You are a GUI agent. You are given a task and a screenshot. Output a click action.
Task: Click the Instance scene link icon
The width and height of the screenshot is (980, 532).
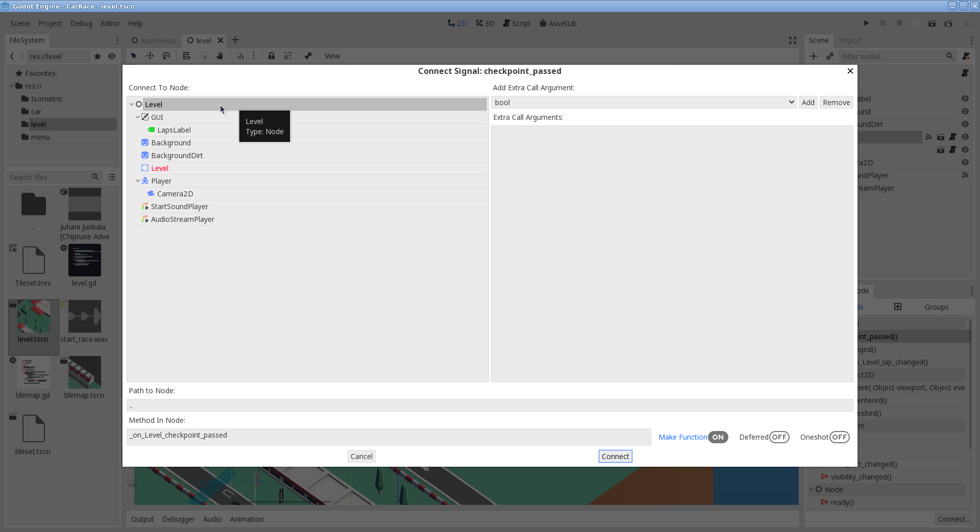[830, 56]
